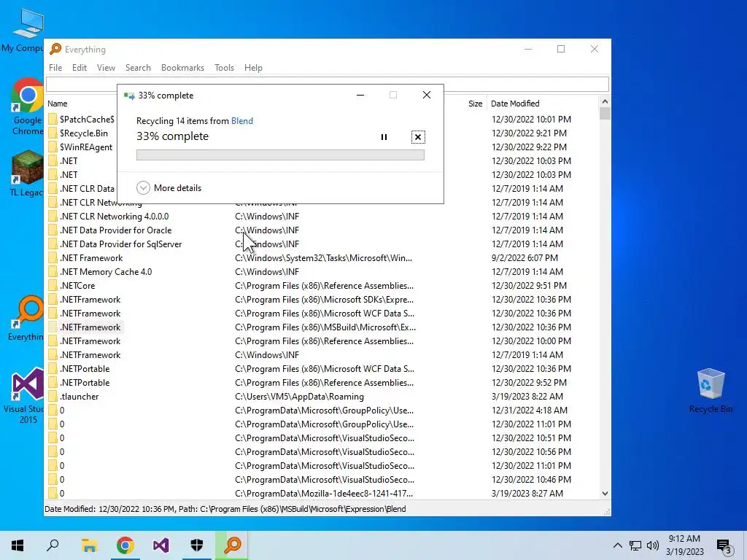Viewport: 747px width, 560px height.
Task: Sort results by Name column header
Action: coord(57,104)
